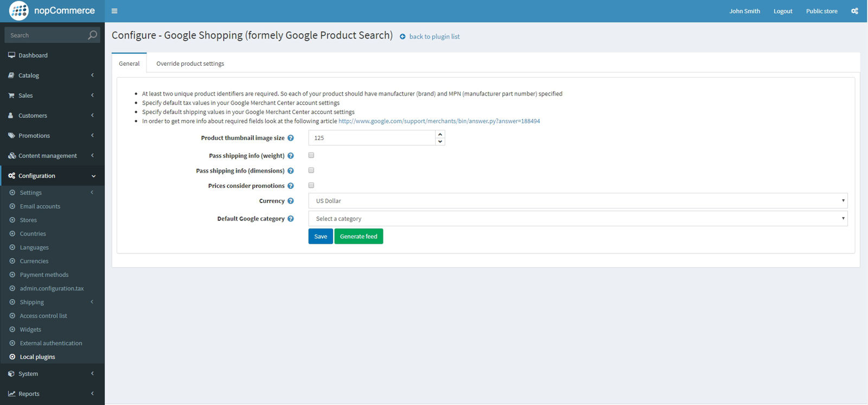Open Access control list menu item
This screenshot has height=405, width=868.
tap(43, 316)
